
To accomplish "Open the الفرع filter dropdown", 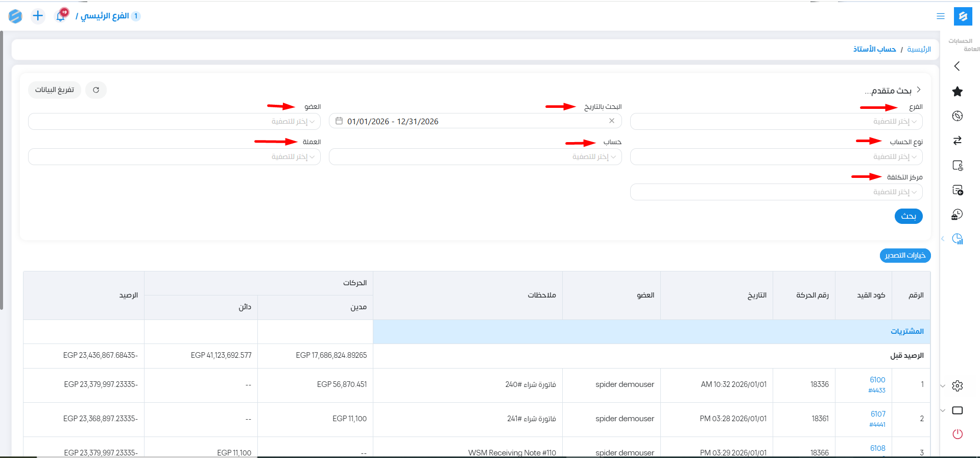I will [776, 122].
